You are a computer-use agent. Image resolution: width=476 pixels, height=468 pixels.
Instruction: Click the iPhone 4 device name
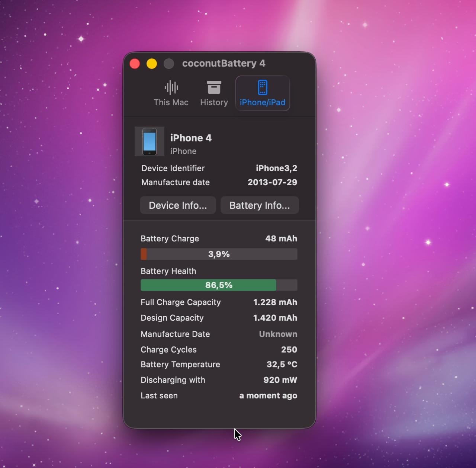tap(191, 138)
